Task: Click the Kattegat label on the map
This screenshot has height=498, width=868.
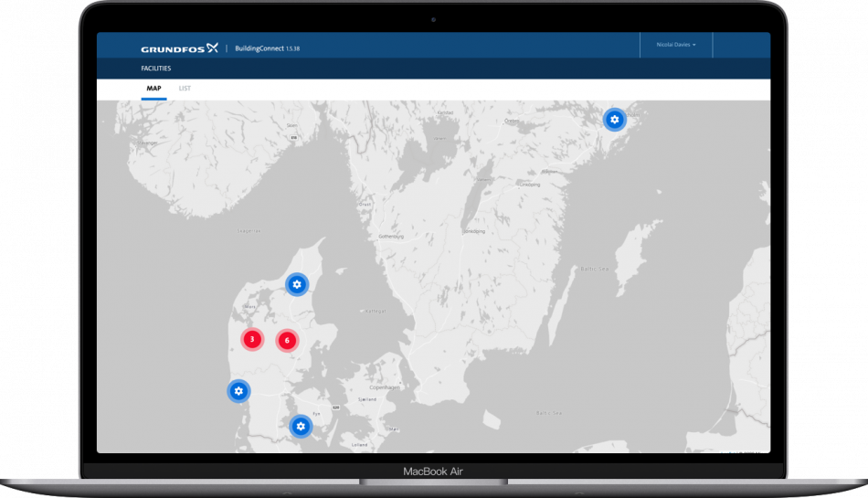Action: [x=376, y=311]
